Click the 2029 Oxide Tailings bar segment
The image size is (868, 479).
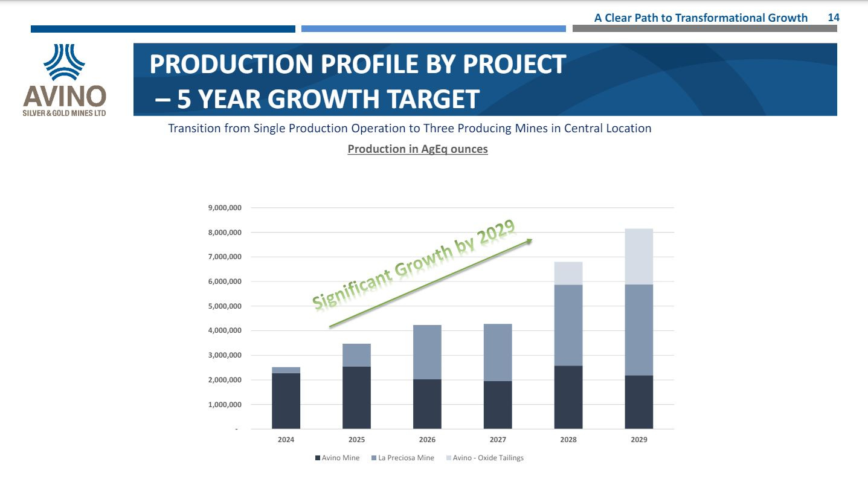pos(639,257)
